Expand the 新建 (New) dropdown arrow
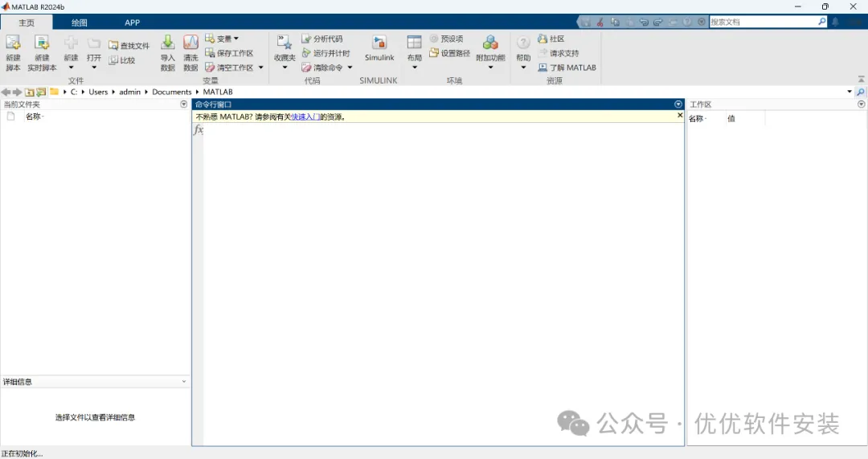868x459 pixels. click(71, 68)
